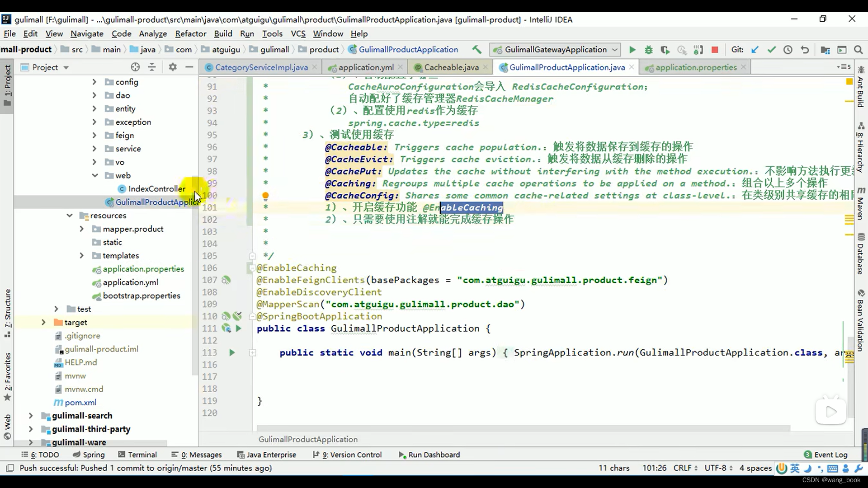The height and width of the screenshot is (488, 868).
Task: Toggle the 1: Project tool window button
Action: tap(7, 85)
